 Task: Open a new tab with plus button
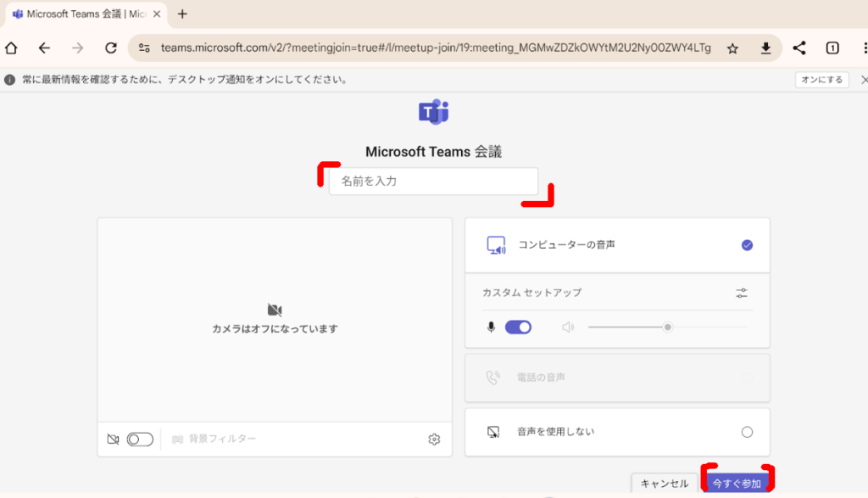click(182, 14)
